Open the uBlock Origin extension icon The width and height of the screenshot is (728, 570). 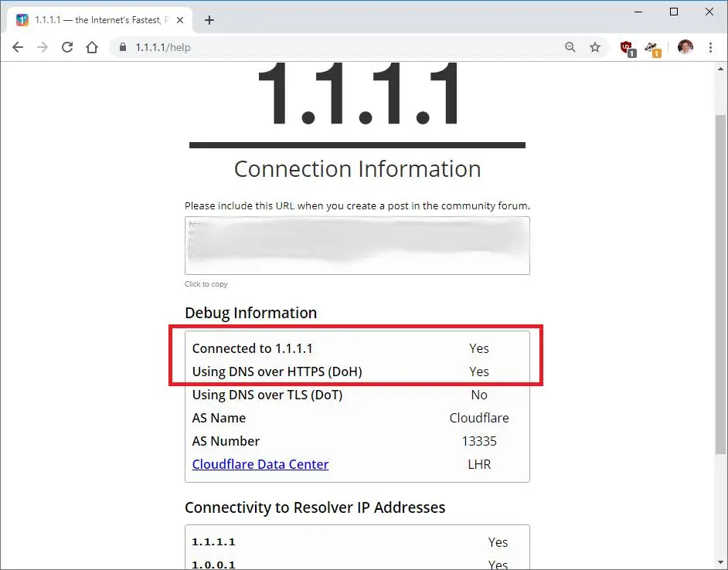tap(628, 49)
